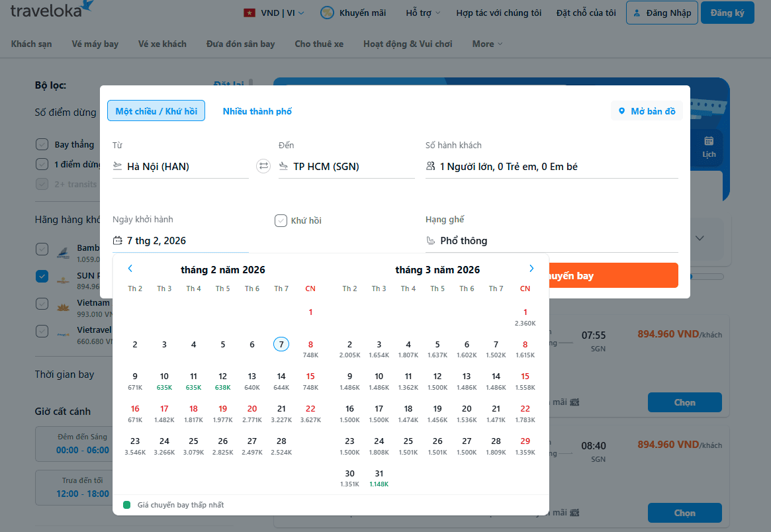Click the Mở bản đồ button

click(x=647, y=111)
